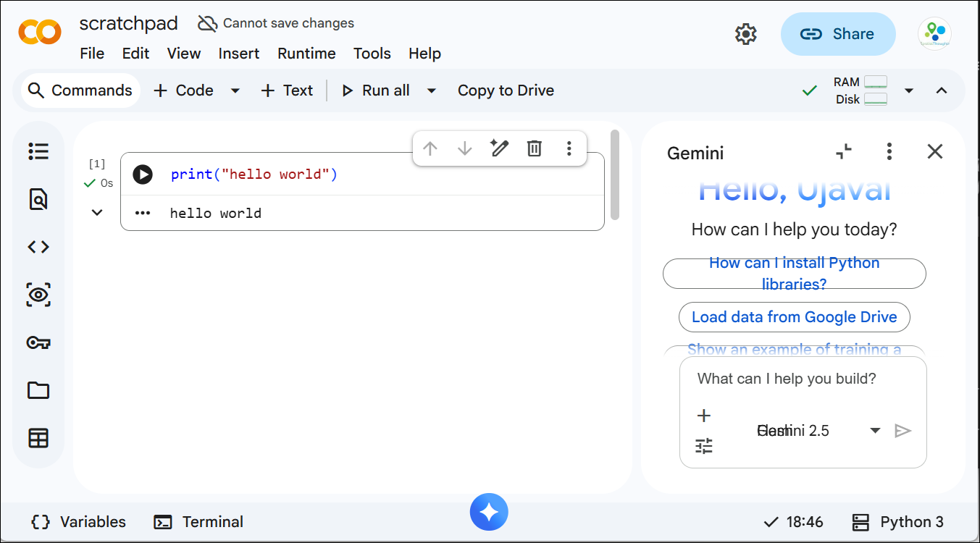Collapse the cell output chevron
This screenshot has width=980, height=543.
[x=97, y=213]
